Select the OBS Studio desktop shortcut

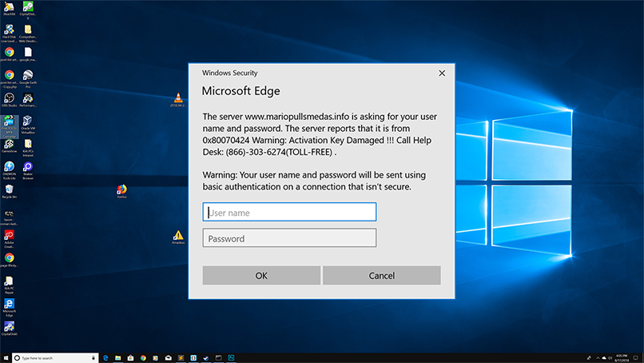pos(10,99)
